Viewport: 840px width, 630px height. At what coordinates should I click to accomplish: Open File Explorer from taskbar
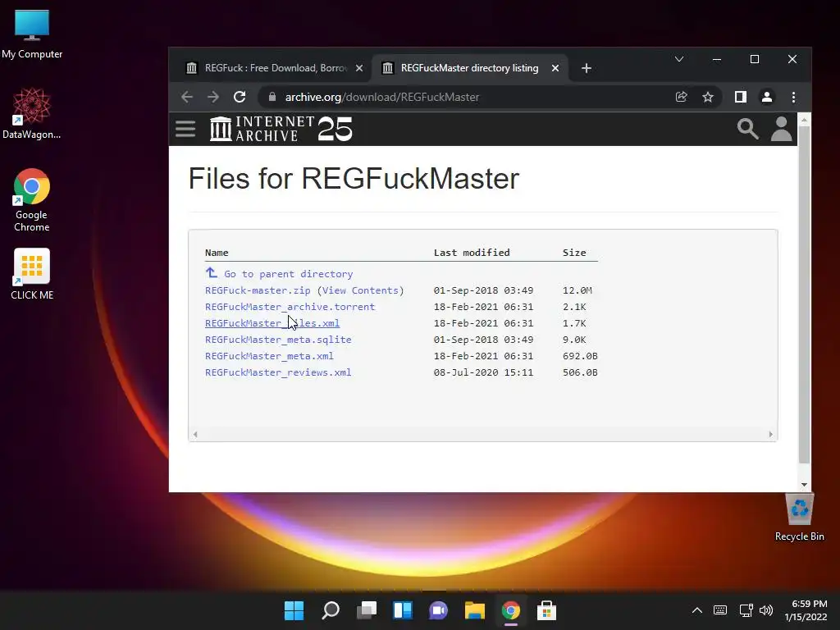[x=475, y=610]
